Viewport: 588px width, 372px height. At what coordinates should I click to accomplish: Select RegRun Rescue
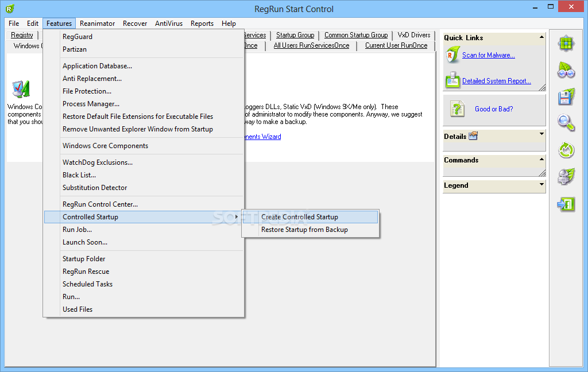[x=144, y=271]
